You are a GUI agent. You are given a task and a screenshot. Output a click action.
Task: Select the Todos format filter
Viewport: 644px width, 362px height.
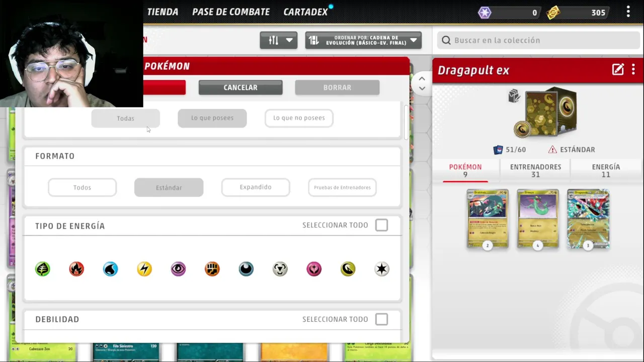coord(83,188)
